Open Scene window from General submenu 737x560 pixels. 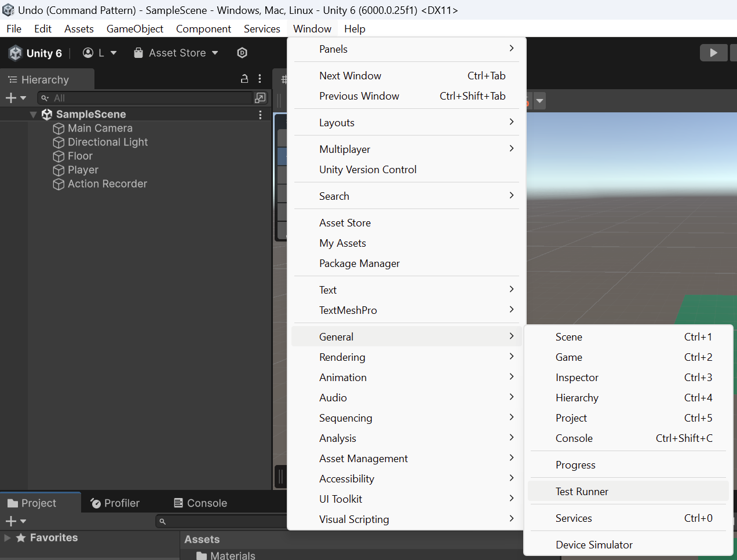[629, 337]
